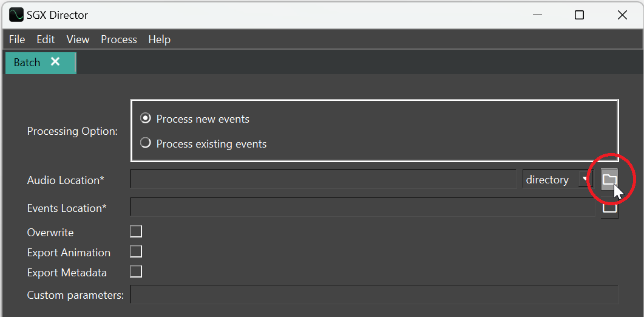This screenshot has height=317, width=644.
Task: Open the Help menu
Action: (159, 39)
